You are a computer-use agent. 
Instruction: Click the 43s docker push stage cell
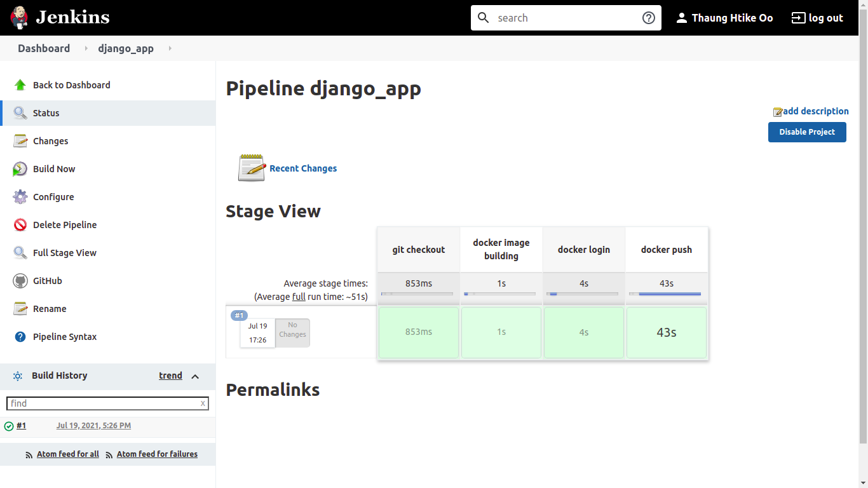[x=667, y=332]
